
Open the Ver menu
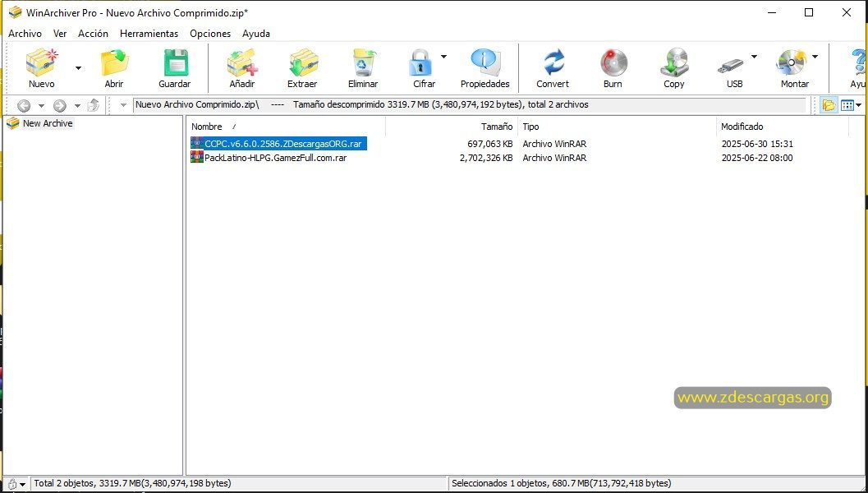tap(60, 34)
